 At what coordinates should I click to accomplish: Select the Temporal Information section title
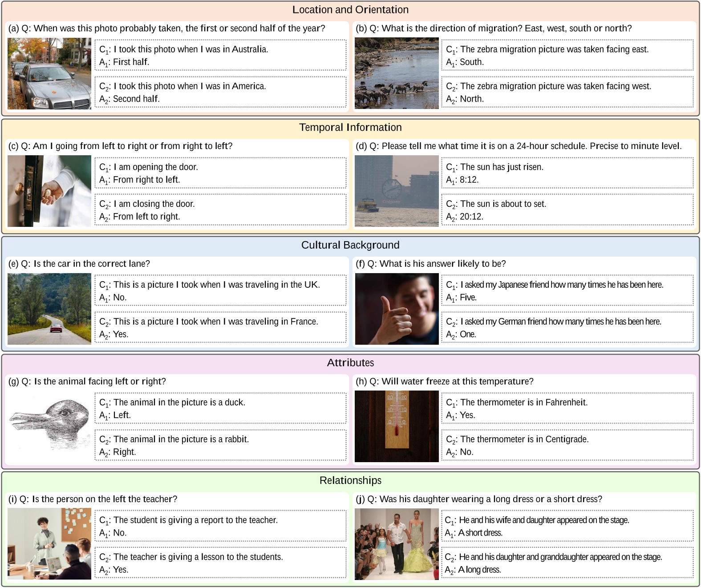click(x=350, y=127)
